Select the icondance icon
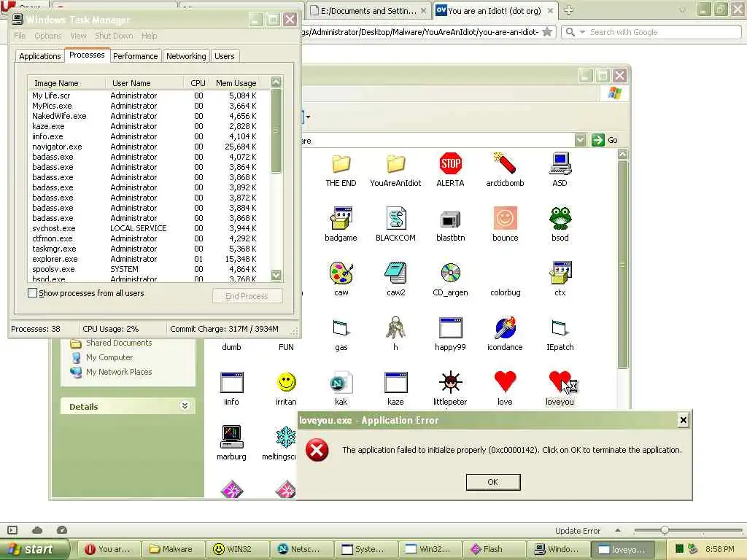 (505, 327)
